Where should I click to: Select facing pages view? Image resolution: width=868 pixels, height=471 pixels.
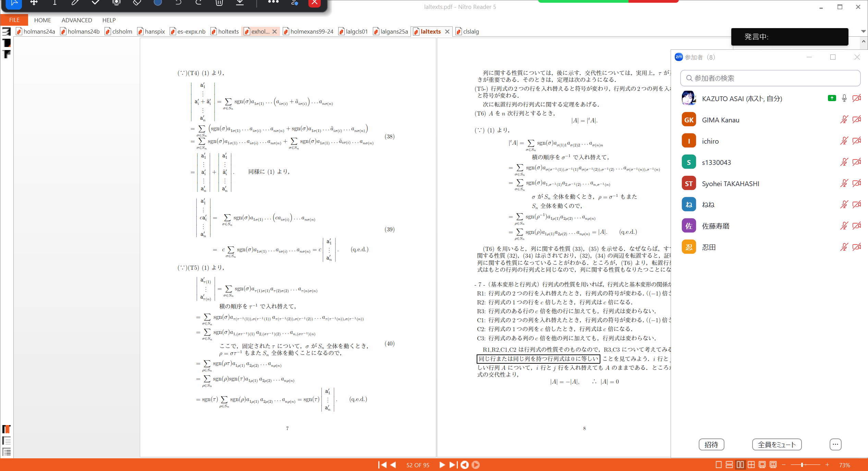click(x=740, y=465)
